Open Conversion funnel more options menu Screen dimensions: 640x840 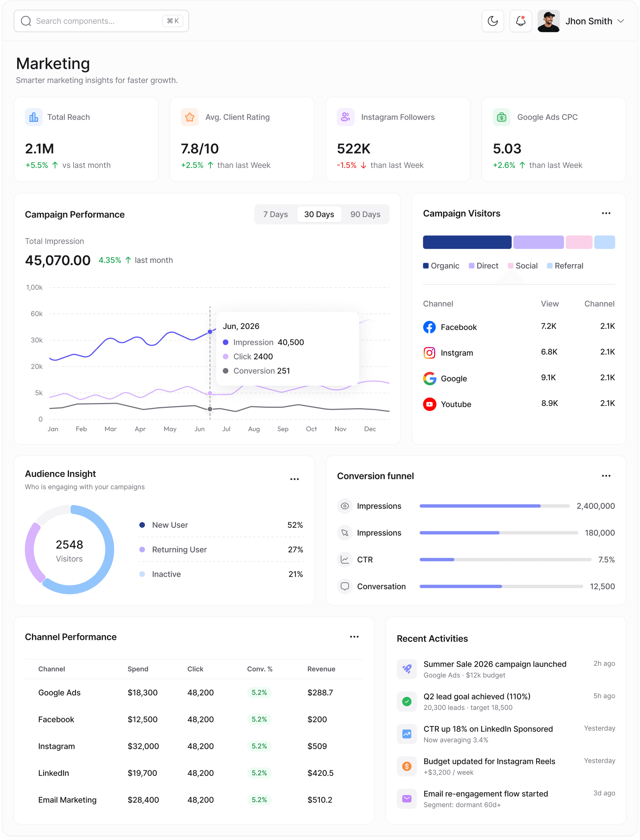coord(606,476)
